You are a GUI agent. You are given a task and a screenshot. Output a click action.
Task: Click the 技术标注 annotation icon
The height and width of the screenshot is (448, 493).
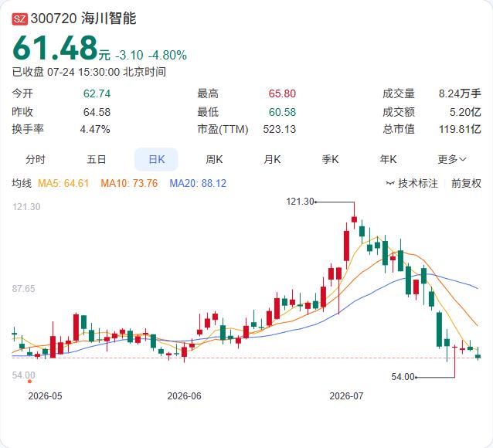(x=390, y=183)
